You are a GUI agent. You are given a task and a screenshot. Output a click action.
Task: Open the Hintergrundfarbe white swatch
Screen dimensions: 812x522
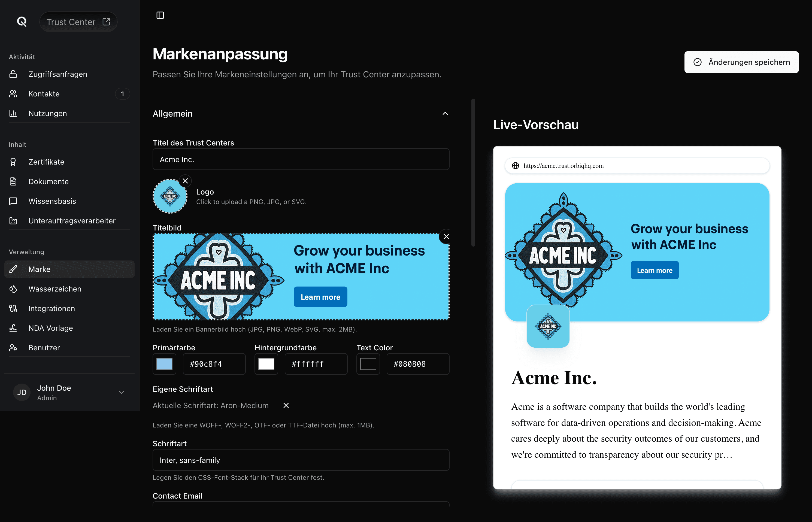pos(266,364)
